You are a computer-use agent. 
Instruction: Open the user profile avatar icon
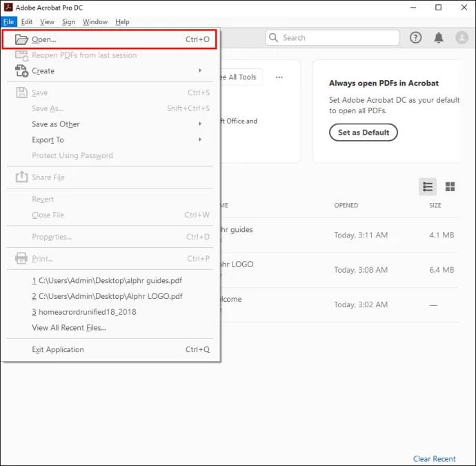point(462,38)
